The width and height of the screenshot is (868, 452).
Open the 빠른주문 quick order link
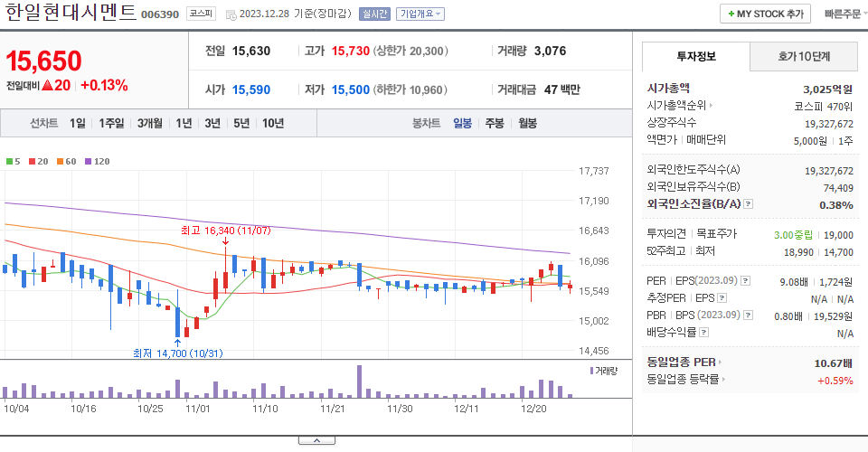click(843, 14)
